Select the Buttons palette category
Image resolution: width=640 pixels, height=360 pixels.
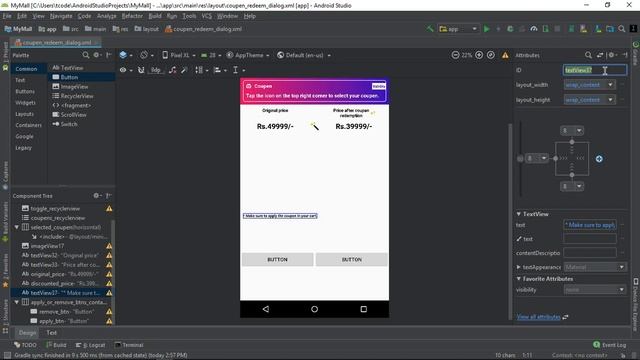pos(25,91)
